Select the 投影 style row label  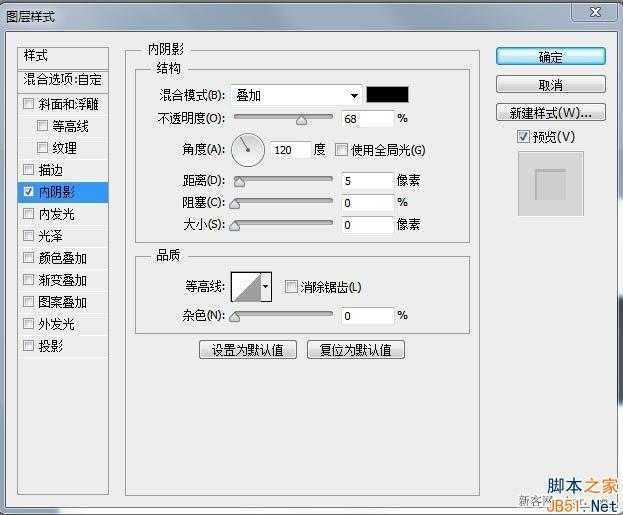pos(50,346)
